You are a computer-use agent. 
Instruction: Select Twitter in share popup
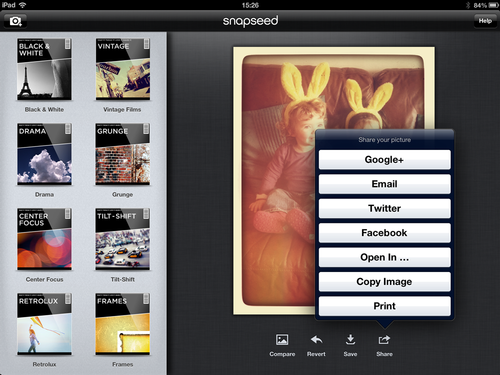coord(385,208)
